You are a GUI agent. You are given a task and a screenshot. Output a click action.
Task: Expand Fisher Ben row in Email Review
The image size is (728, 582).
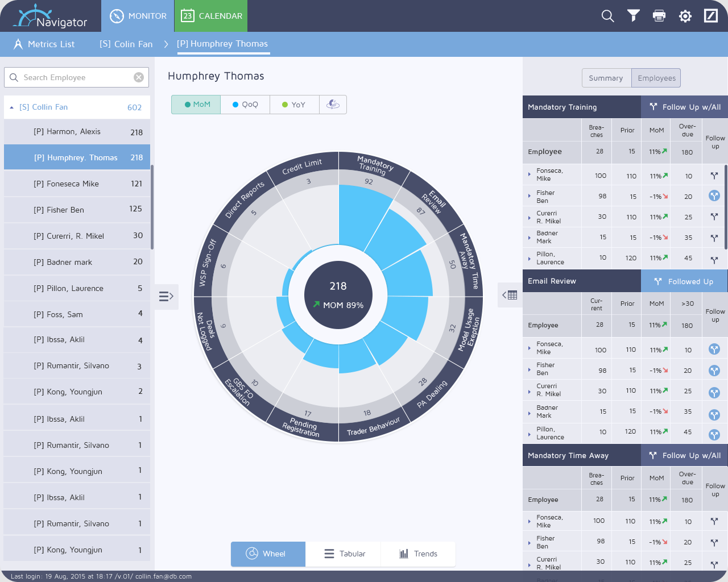[x=530, y=369]
